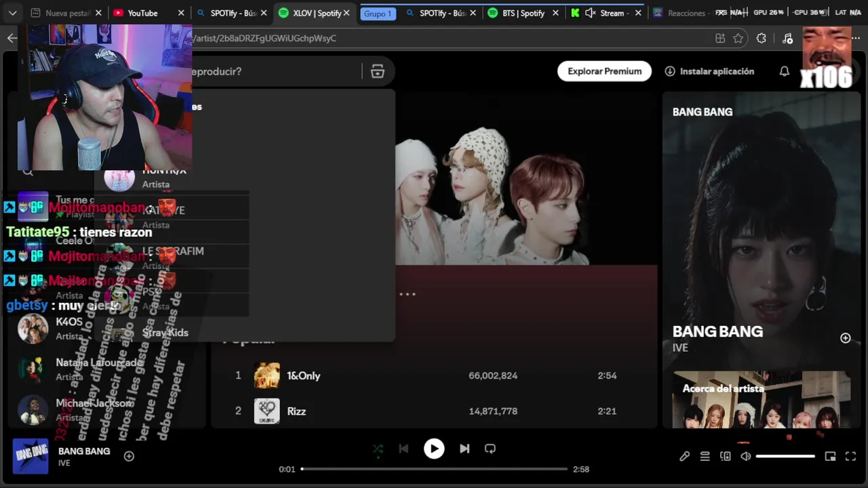Open Natalia Lafourcade in library
This screenshot has width=868, height=488.
pyautogui.click(x=99, y=363)
